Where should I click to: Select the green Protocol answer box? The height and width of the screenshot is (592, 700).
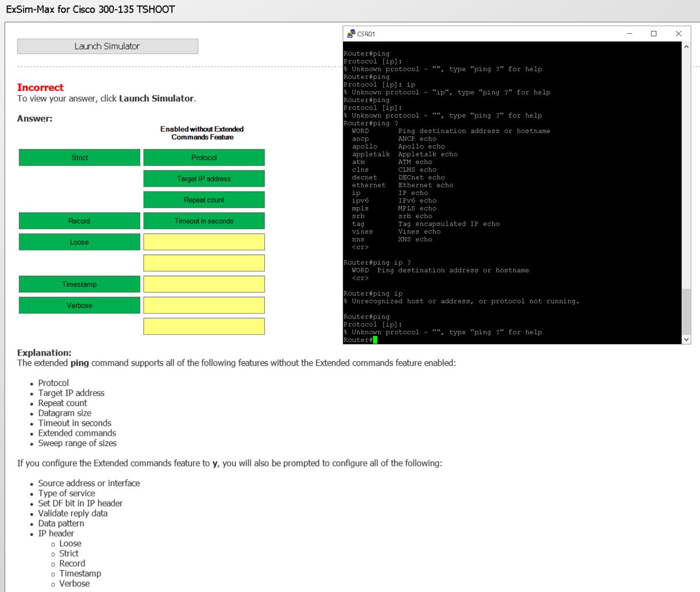[x=204, y=157]
